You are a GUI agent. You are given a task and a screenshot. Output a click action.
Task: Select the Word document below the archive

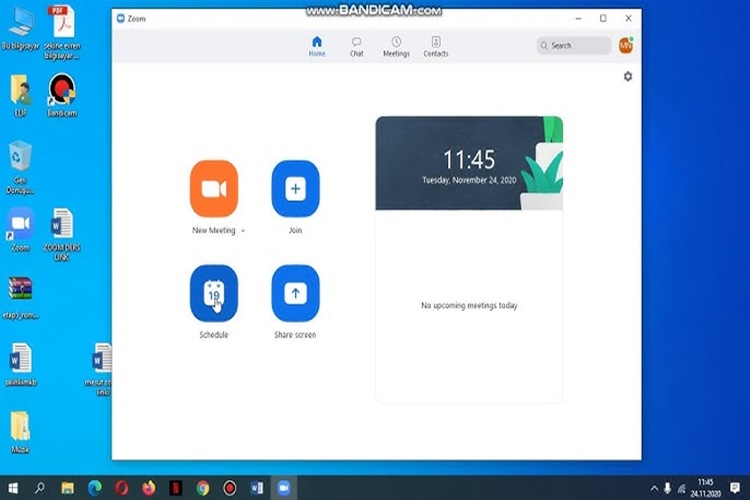(21, 364)
